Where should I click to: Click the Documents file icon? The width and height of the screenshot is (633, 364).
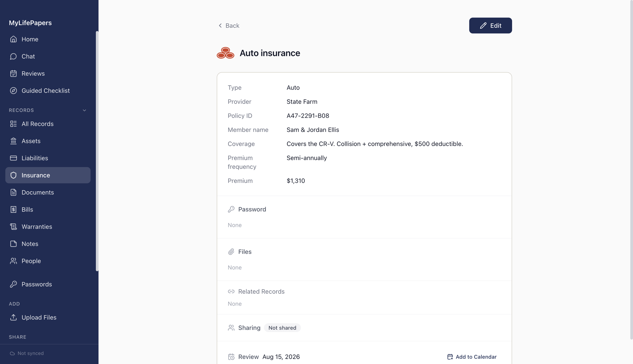click(13, 193)
